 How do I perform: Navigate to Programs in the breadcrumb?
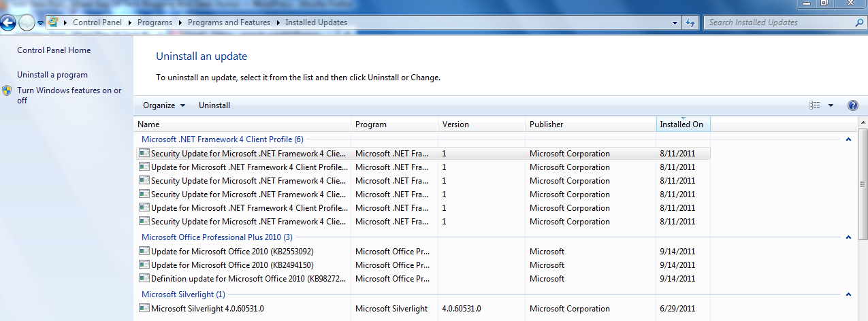pyautogui.click(x=155, y=22)
